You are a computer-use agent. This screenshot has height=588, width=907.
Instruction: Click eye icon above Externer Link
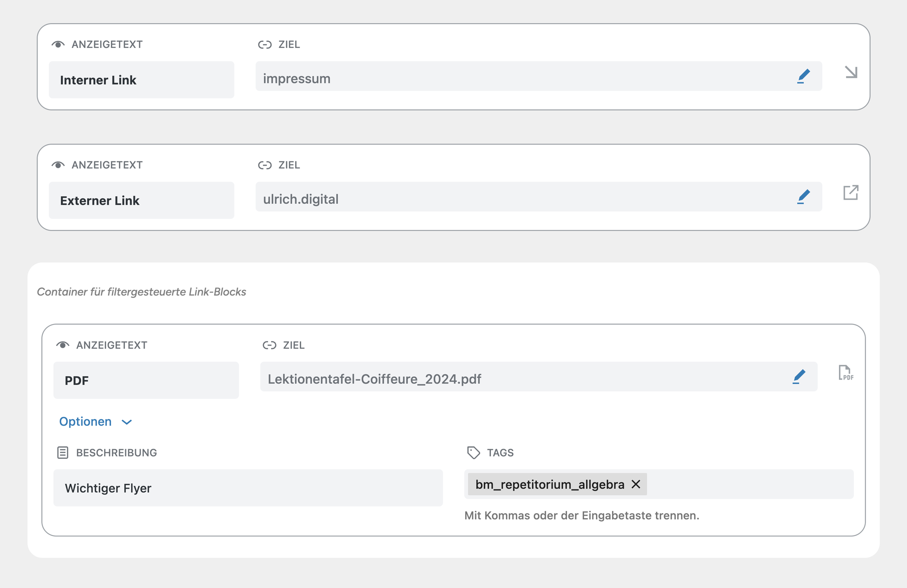(58, 165)
